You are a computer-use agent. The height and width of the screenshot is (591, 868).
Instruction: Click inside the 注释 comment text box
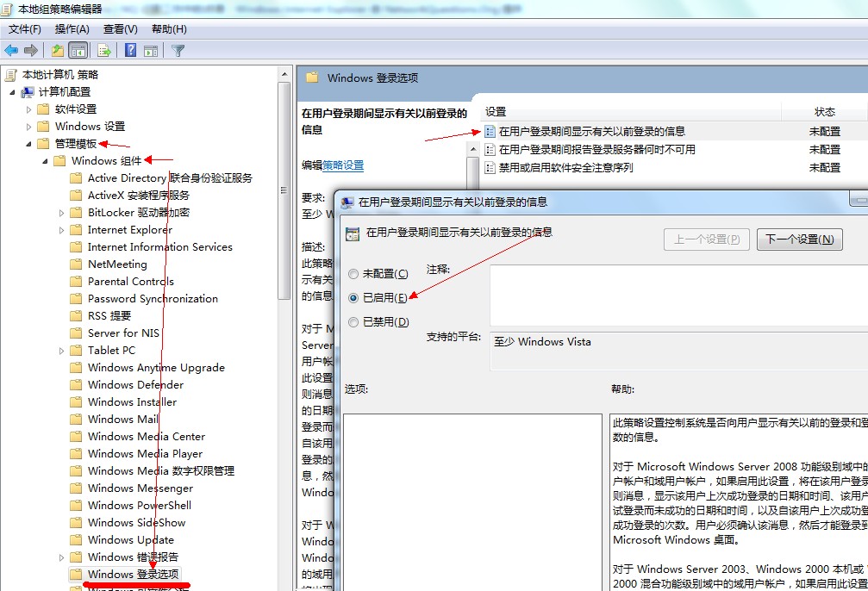[678, 295]
